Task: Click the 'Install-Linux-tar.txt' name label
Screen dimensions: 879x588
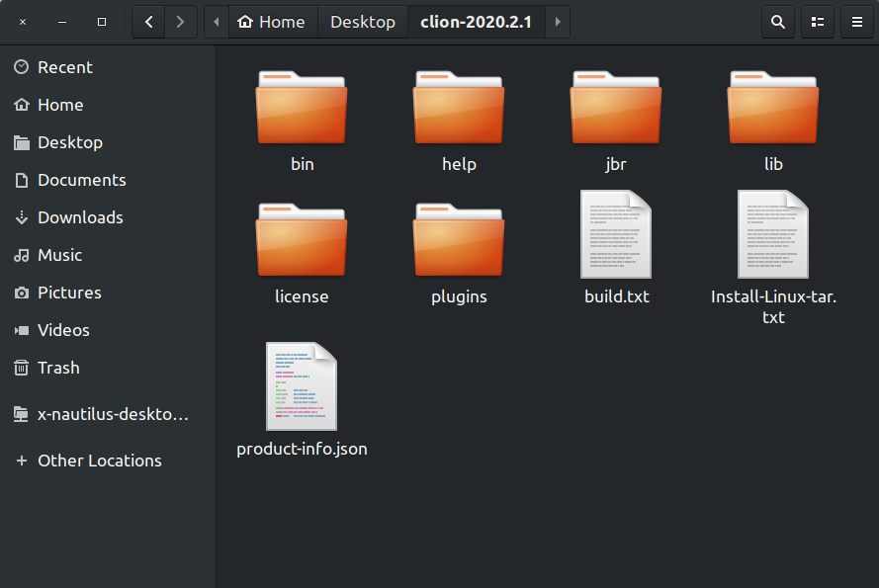Action: coord(773,306)
